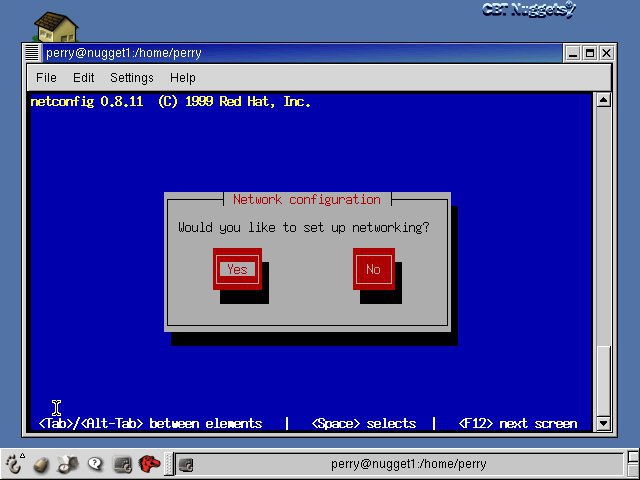Maximize the terminal window
This screenshot has width=640, height=480.
(590, 53)
